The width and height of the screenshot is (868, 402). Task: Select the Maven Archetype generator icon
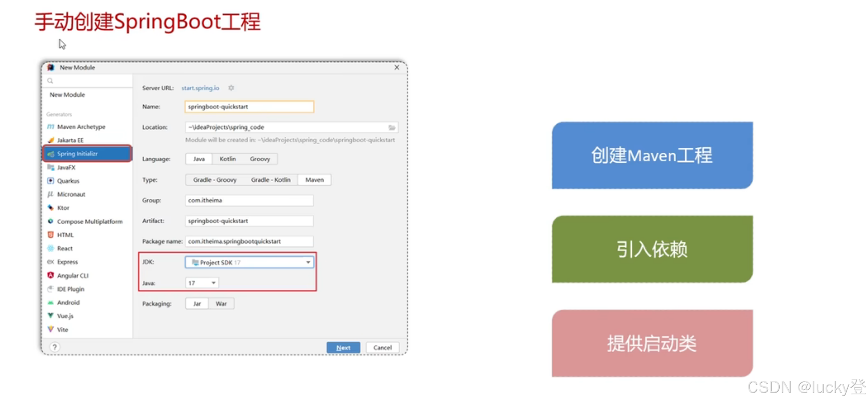(x=50, y=127)
